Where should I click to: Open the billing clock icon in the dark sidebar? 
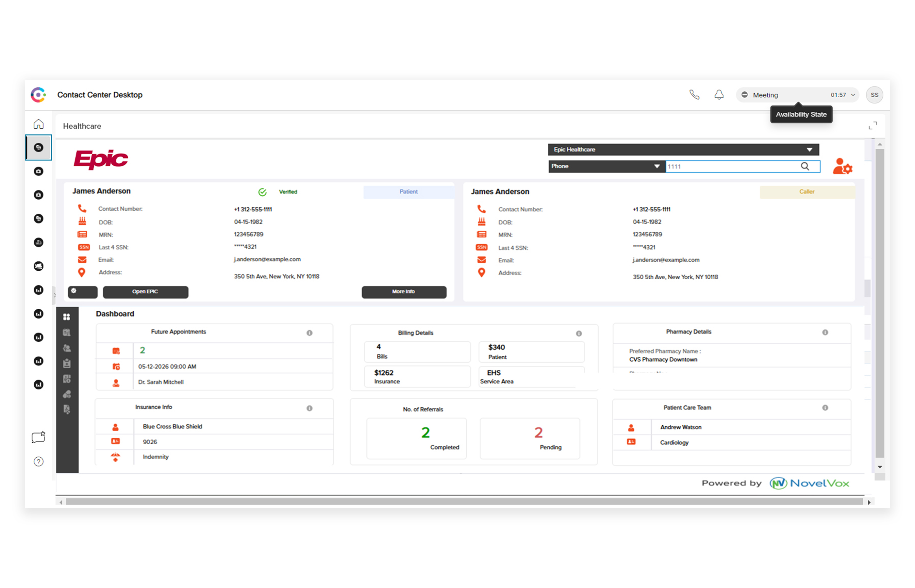coord(67,379)
